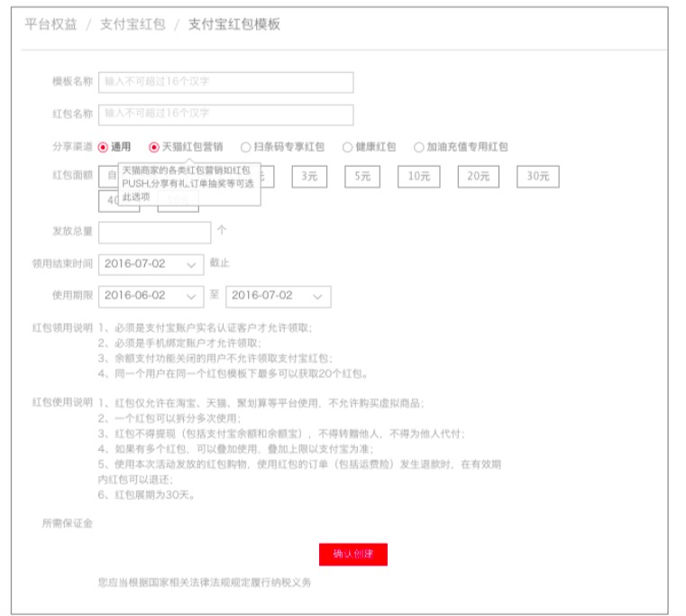
Task: Click the tax notice text 您应当根据国家相关法律法规
Action: point(205,583)
